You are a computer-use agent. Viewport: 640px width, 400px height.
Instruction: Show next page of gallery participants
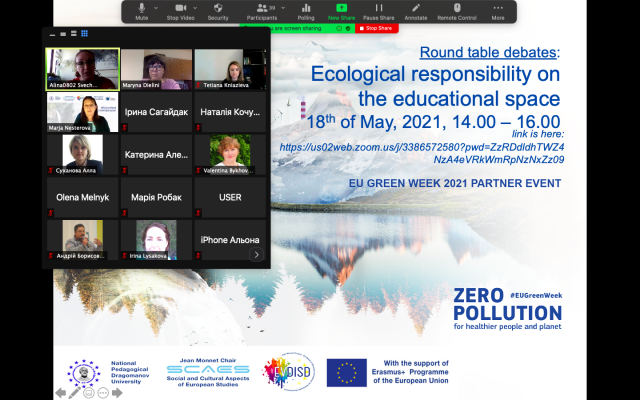(256, 255)
